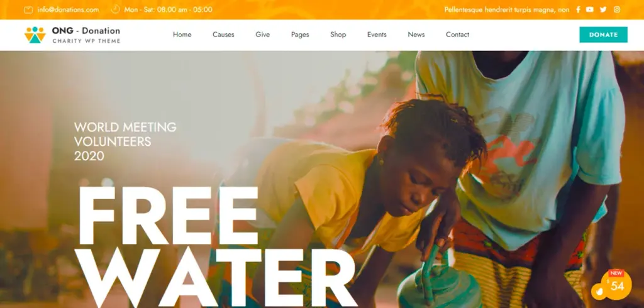644x308 pixels.
Task: Expand the Pages menu
Action: tap(300, 35)
